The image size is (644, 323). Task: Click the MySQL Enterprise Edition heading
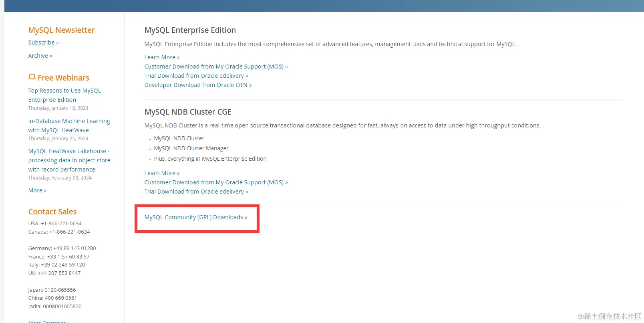(190, 30)
